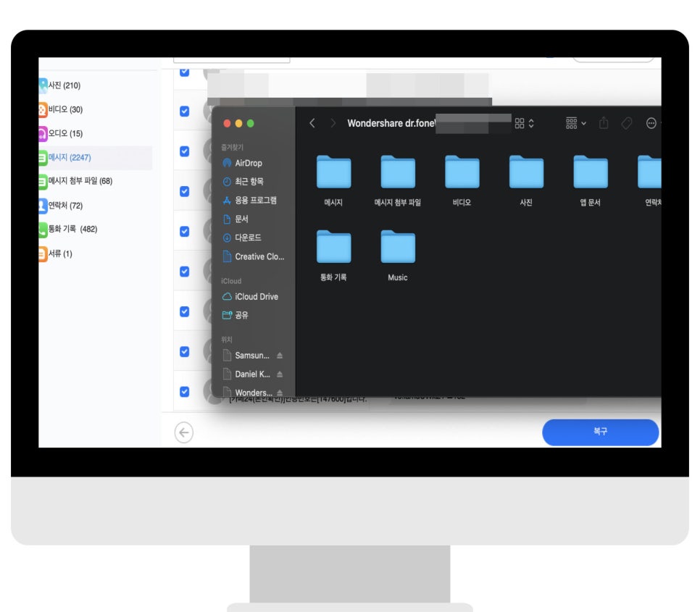Open the 통화 기록 (482) category
This screenshot has width=700, height=612.
pyautogui.click(x=68, y=229)
